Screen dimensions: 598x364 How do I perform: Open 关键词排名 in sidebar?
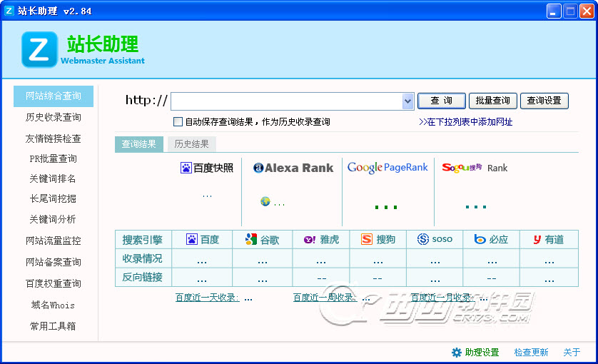point(53,178)
